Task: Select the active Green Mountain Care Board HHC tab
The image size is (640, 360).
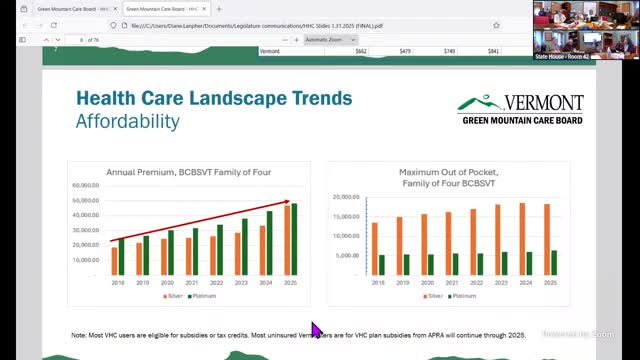Action: (162, 9)
